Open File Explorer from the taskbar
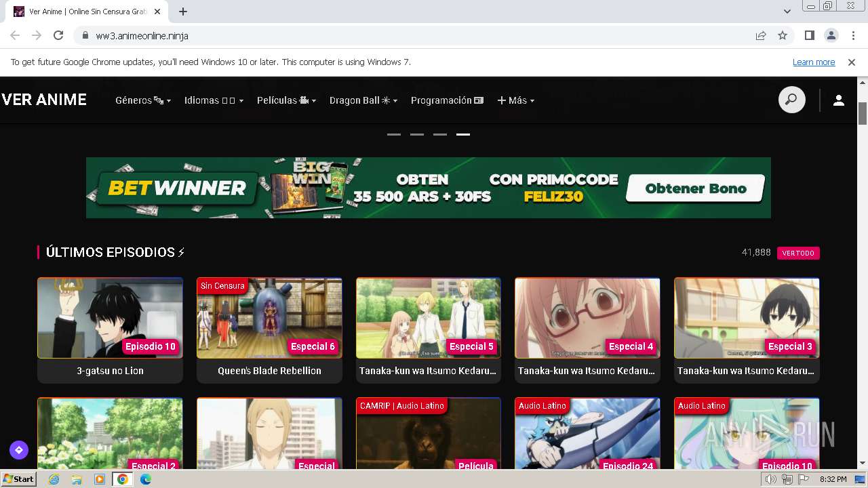The height and width of the screenshot is (488, 868). pos(77,479)
